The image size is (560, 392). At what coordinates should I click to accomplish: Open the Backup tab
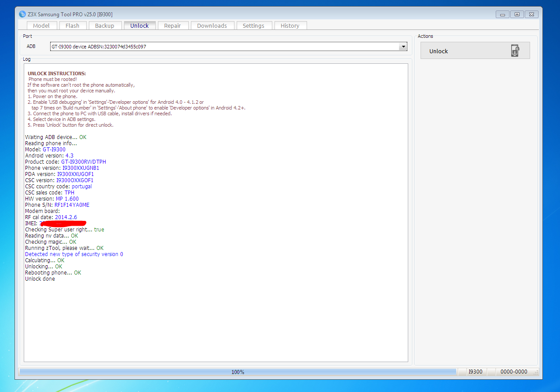coord(105,26)
